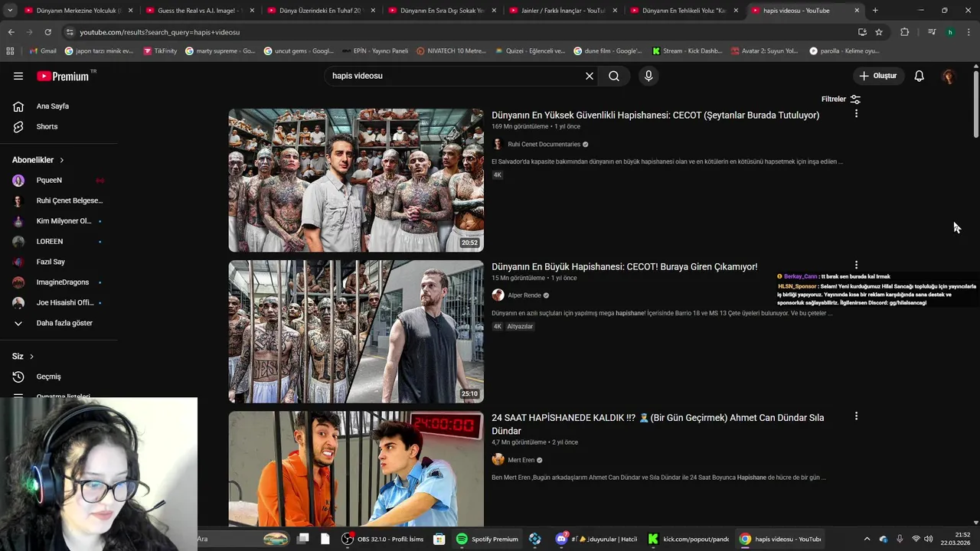
Task: Switch to Dünya Üzerindeki En Tuhaf tab
Action: tap(320, 11)
